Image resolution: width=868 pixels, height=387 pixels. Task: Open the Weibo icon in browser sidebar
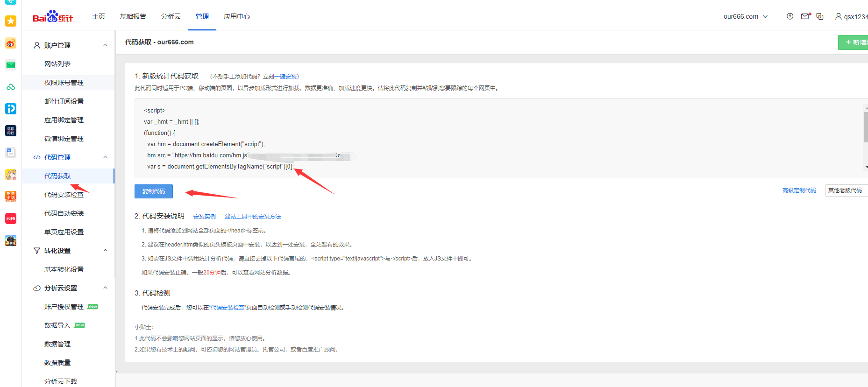[x=11, y=43]
